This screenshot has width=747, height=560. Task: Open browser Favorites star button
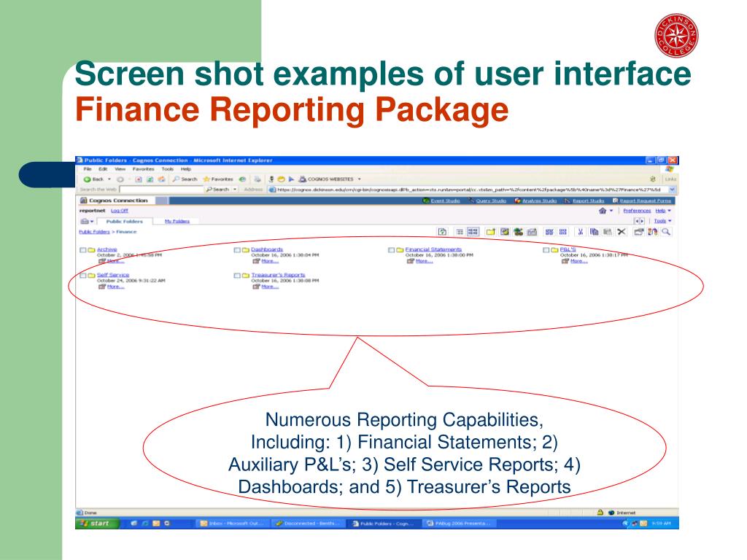(x=218, y=179)
